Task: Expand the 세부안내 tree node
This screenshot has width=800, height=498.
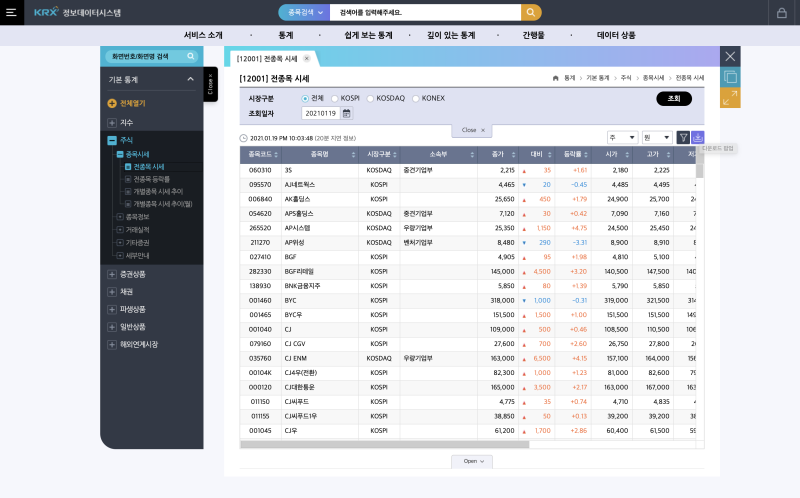Action: tap(120, 255)
